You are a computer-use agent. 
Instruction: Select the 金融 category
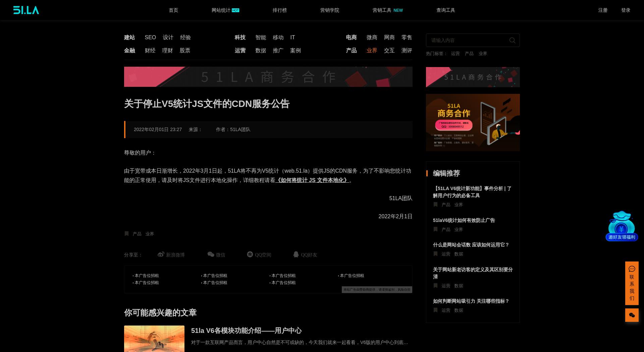129,50
